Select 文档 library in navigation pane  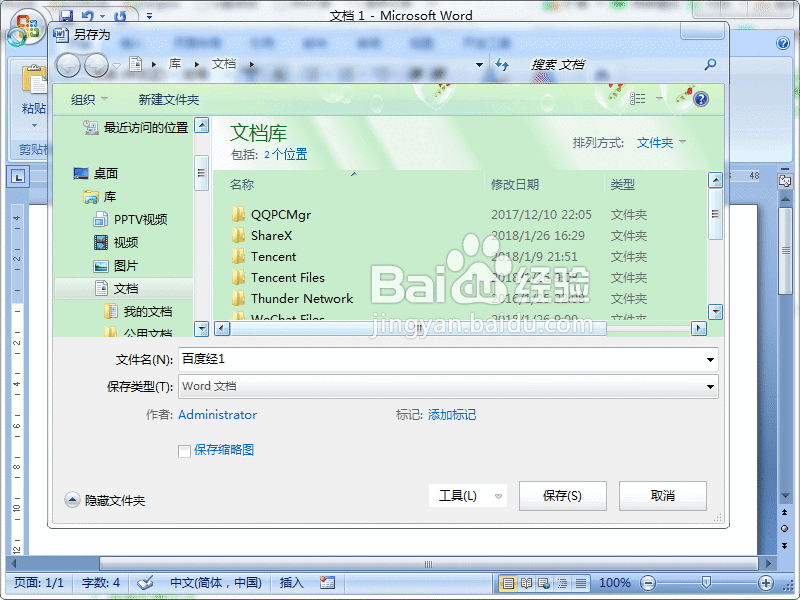tap(124, 289)
